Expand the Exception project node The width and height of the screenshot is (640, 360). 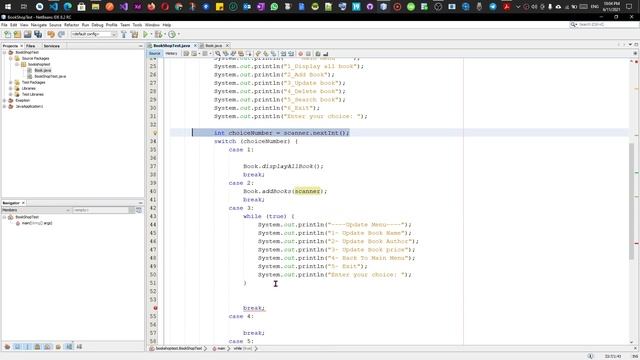coord(4,100)
